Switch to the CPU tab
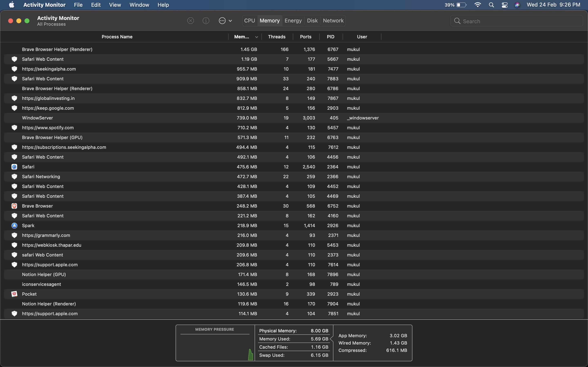The width and height of the screenshot is (588, 367). tap(249, 21)
